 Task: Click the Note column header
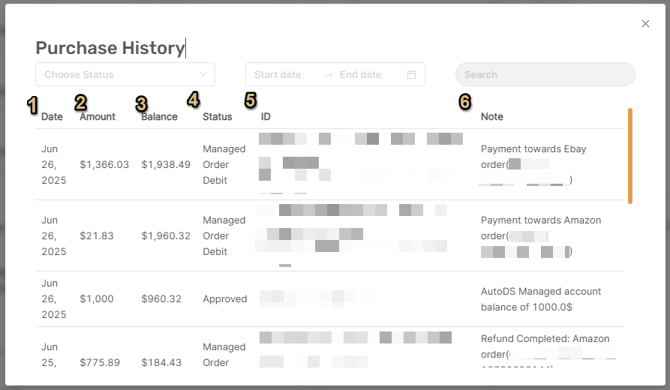click(x=492, y=117)
